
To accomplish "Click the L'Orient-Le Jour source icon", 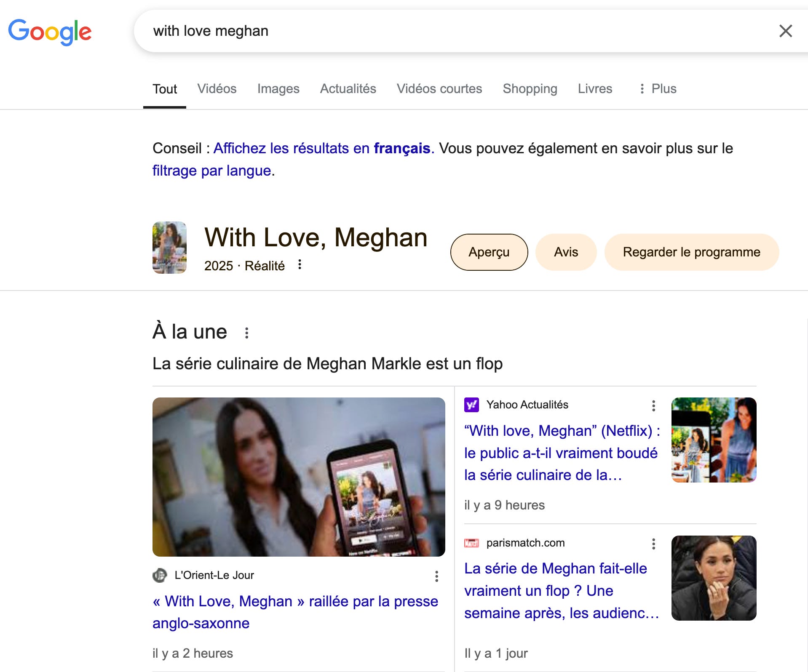I will 160,575.
